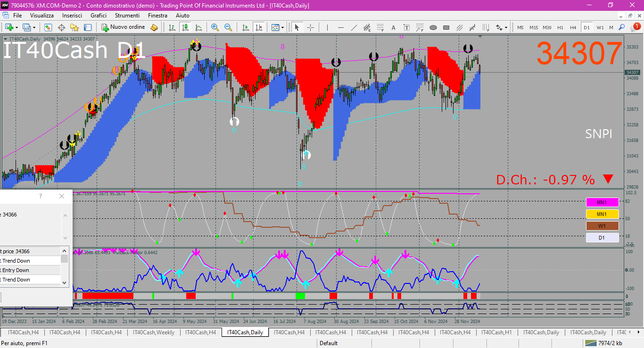This screenshot has height=348, width=644.
Task: Click the Zoom Out magnifier
Action: [228, 27]
